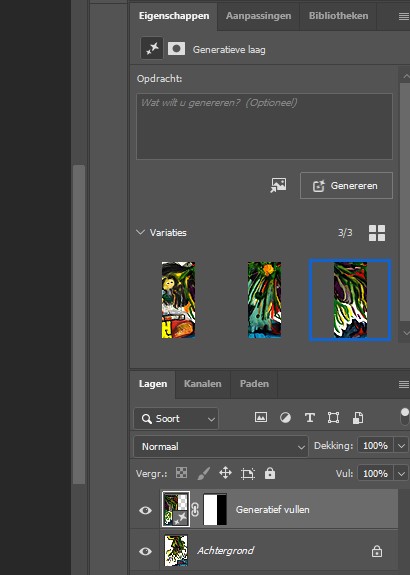Filter layers by shape layer icon
This screenshot has width=410, height=575.
[x=333, y=417]
